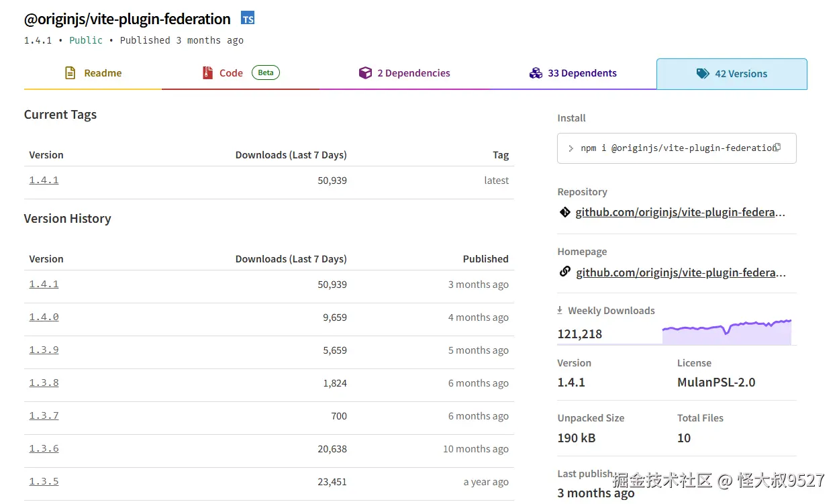Viewport: 839px width, 504px height.
Task: Click the 'Public' label under title
Action: point(86,40)
